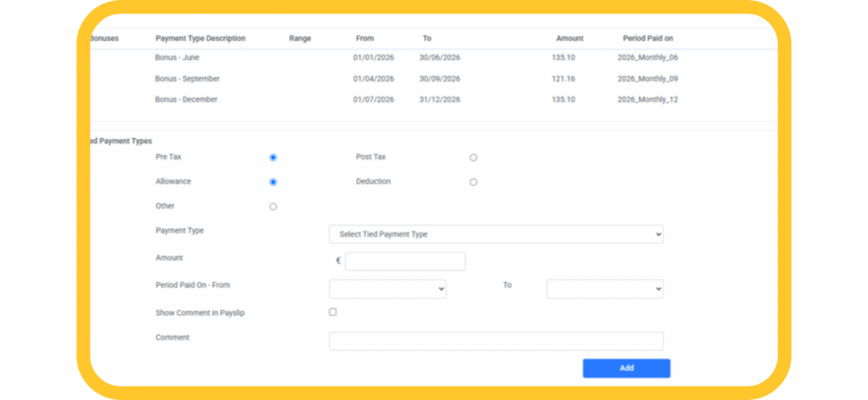
Task: Click the Pre Tax label
Action: [x=169, y=157]
